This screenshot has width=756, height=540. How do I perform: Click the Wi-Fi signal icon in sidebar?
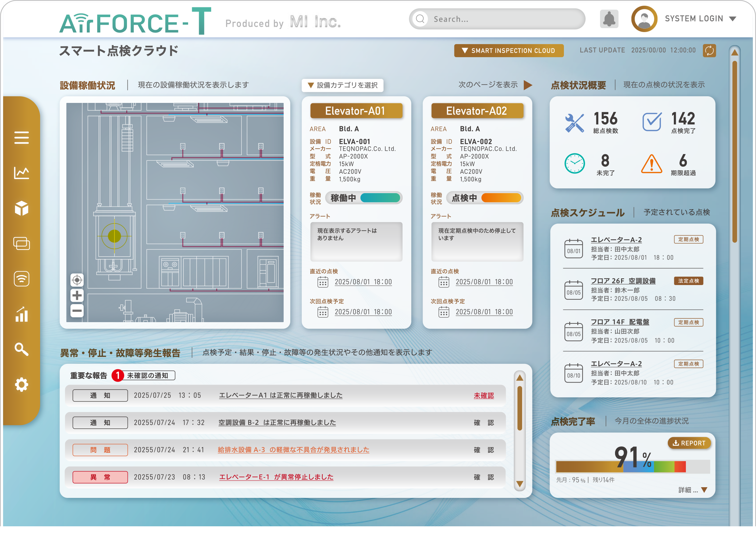21,279
